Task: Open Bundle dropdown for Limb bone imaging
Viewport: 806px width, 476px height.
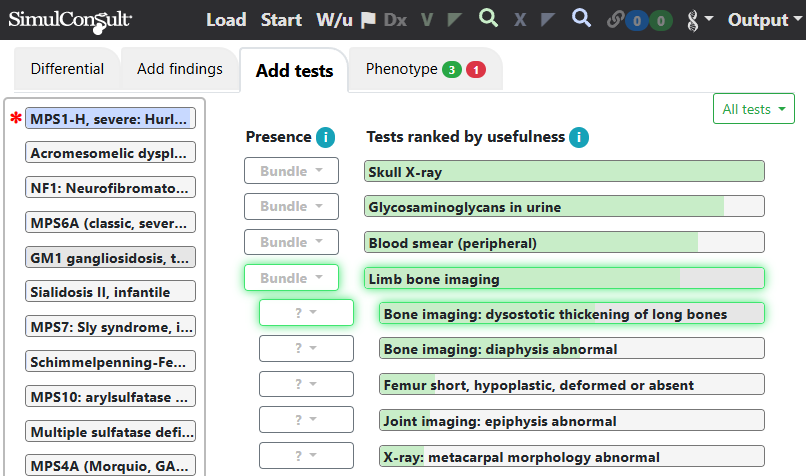Action: [x=291, y=278]
